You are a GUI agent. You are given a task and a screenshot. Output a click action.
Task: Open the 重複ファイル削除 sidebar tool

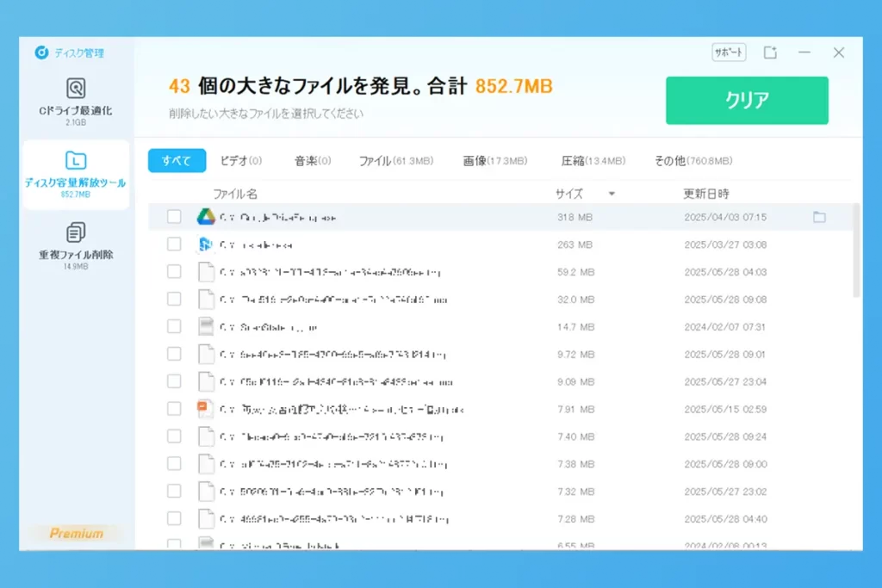(x=76, y=245)
